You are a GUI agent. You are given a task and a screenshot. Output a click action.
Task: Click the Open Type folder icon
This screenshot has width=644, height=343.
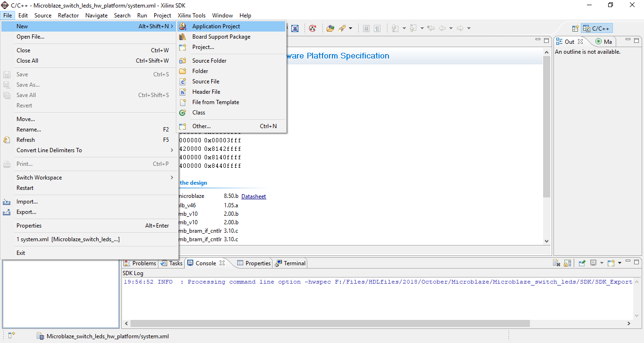330,28
